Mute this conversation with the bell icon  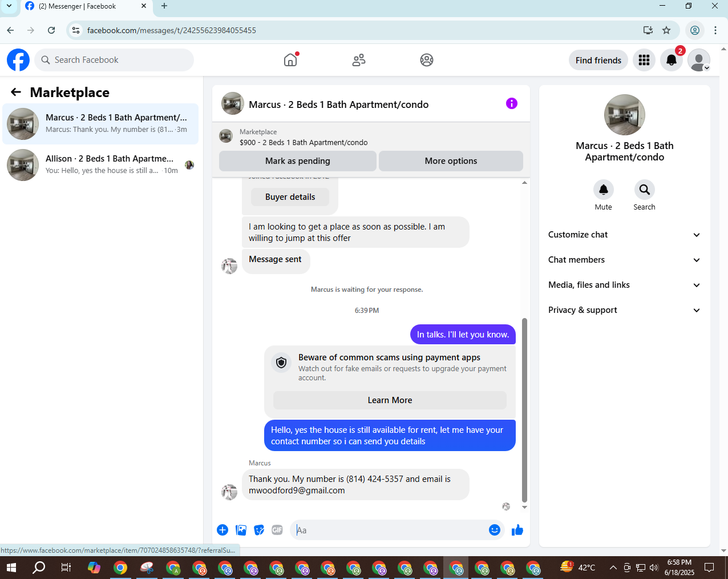coord(604,190)
